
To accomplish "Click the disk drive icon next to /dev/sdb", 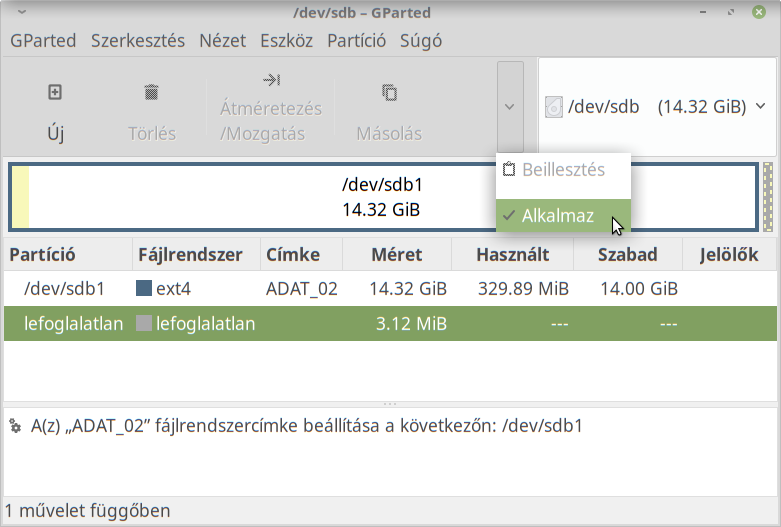I will tap(553, 107).
